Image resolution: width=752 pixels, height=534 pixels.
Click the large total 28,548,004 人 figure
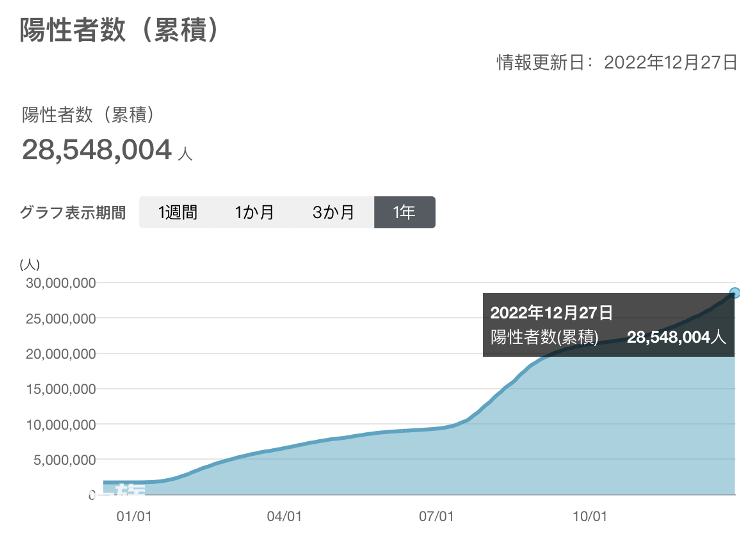tap(107, 150)
